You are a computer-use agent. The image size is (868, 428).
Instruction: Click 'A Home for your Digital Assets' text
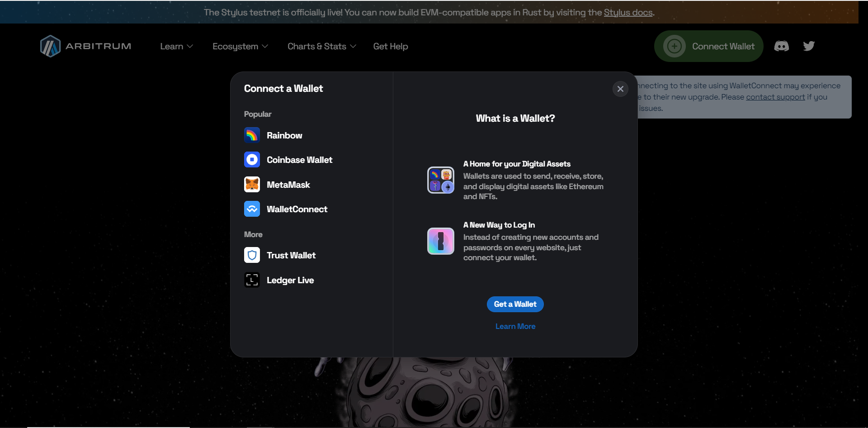517,164
